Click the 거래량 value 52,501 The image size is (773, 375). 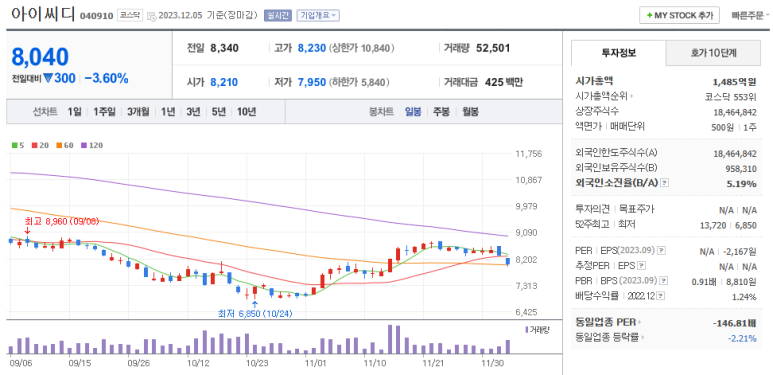[x=493, y=48]
